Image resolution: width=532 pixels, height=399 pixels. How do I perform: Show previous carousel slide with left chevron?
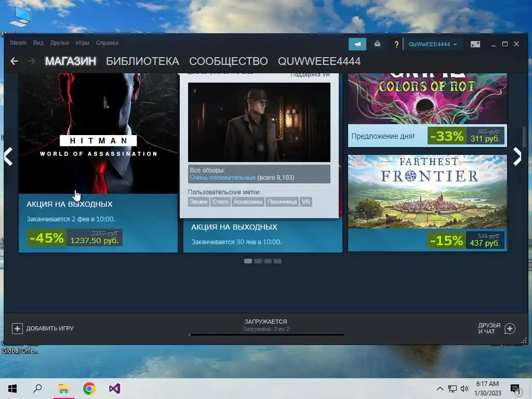(x=8, y=156)
